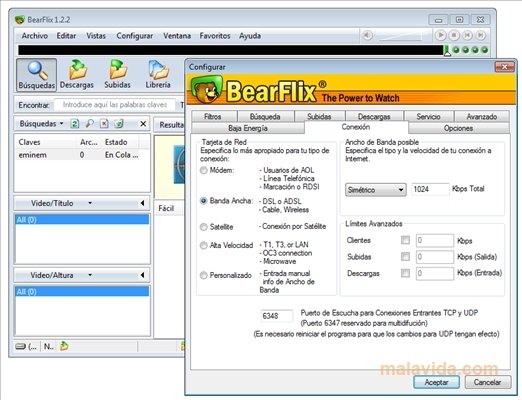The height and width of the screenshot is (400, 522).
Task: Click the last green connection indicator light
Action: point(485,50)
